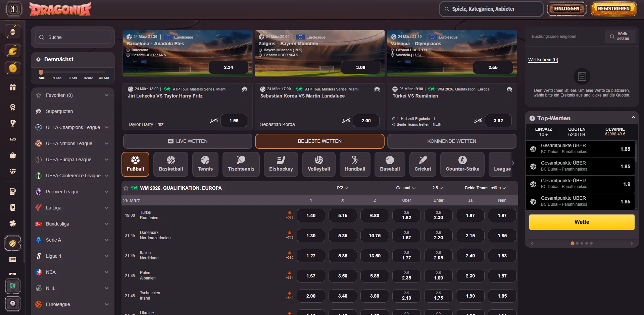Select the diamond VIP icon in sidebar

(13, 172)
